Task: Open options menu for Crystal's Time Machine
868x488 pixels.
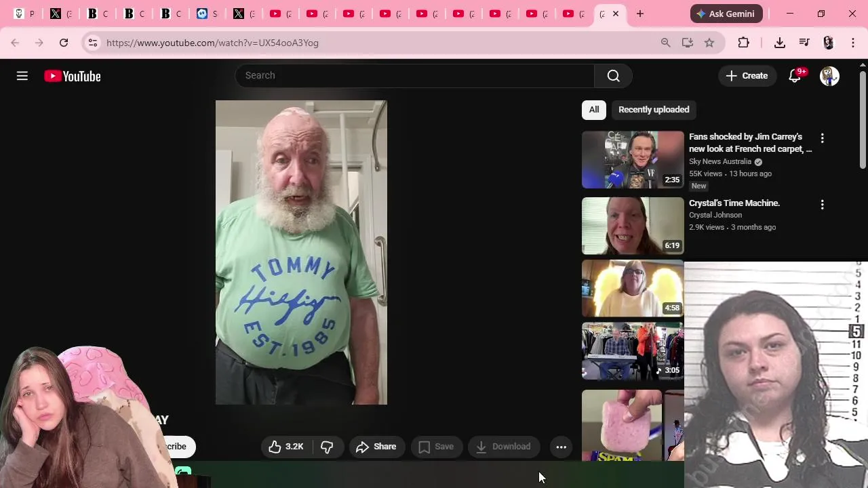Action: point(823,205)
